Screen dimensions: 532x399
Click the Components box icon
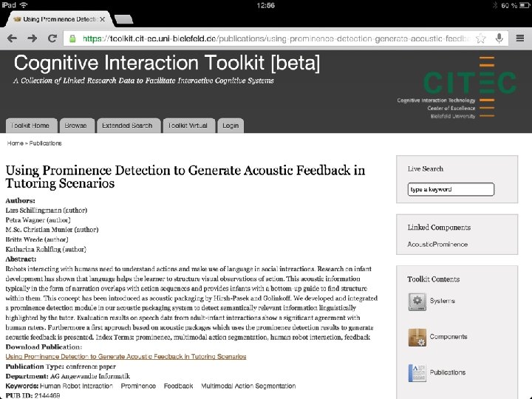click(x=417, y=337)
